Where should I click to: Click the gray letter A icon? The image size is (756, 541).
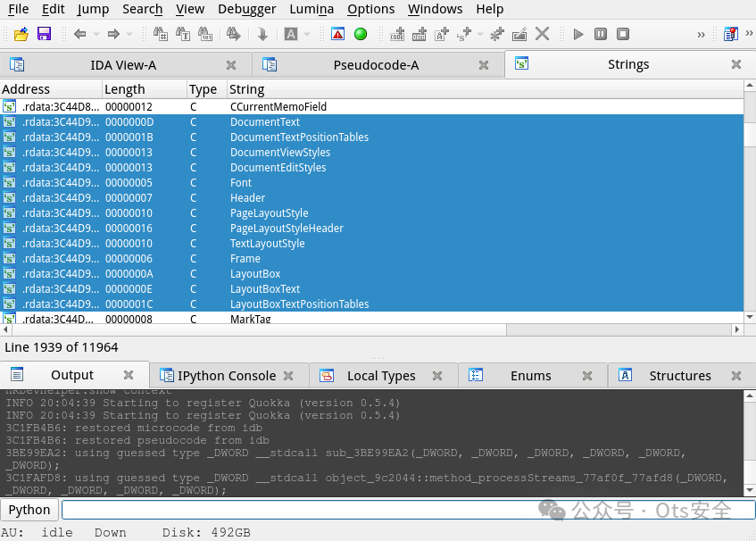pos(291,34)
